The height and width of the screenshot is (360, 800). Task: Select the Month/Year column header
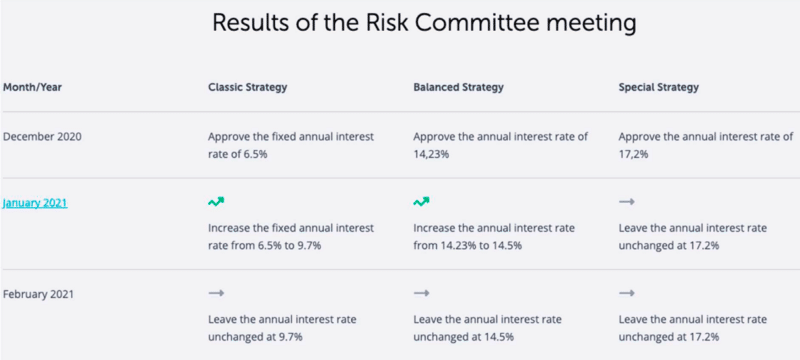click(32, 87)
